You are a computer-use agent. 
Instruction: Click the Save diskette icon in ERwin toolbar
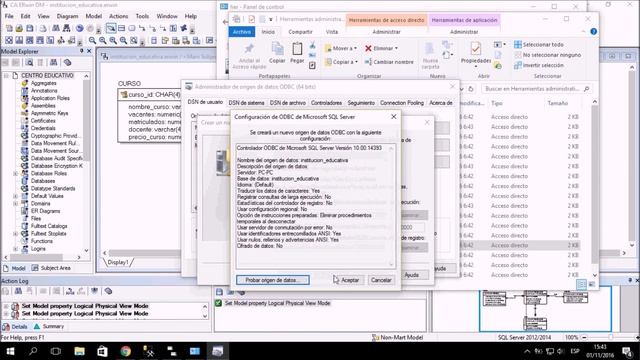click(x=30, y=29)
